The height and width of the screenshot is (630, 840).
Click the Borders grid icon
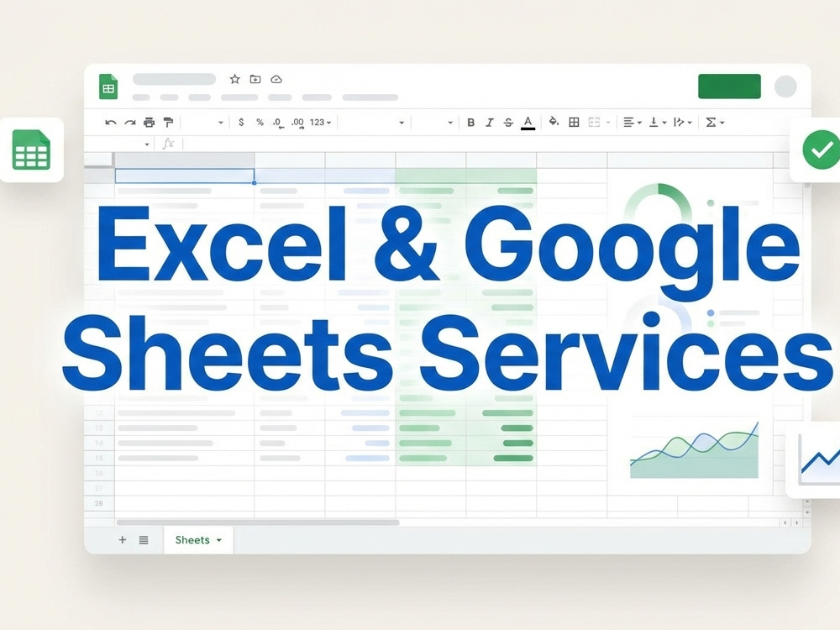(x=574, y=123)
